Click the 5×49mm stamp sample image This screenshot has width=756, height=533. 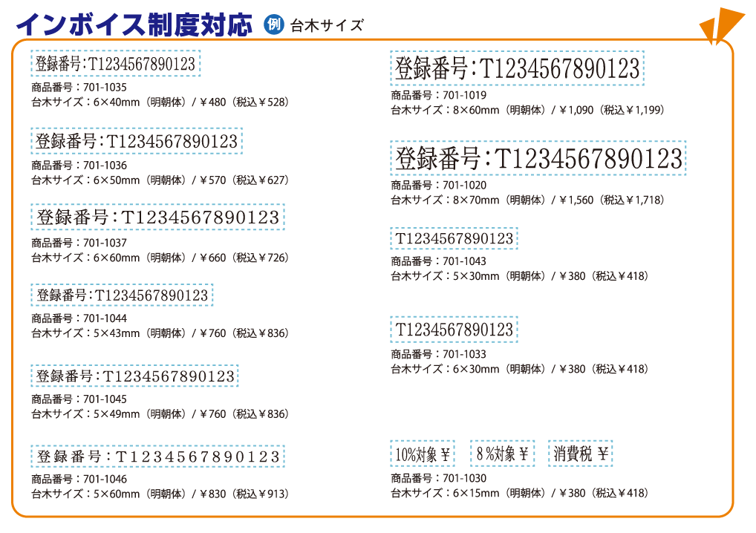coord(134,376)
